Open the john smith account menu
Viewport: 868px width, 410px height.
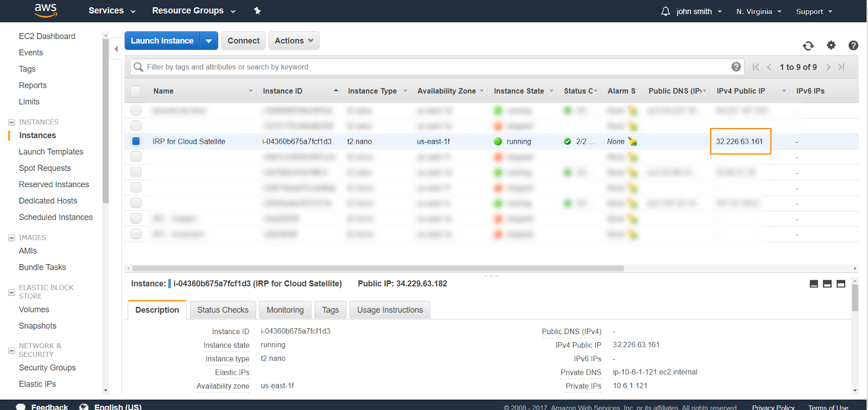tap(699, 11)
